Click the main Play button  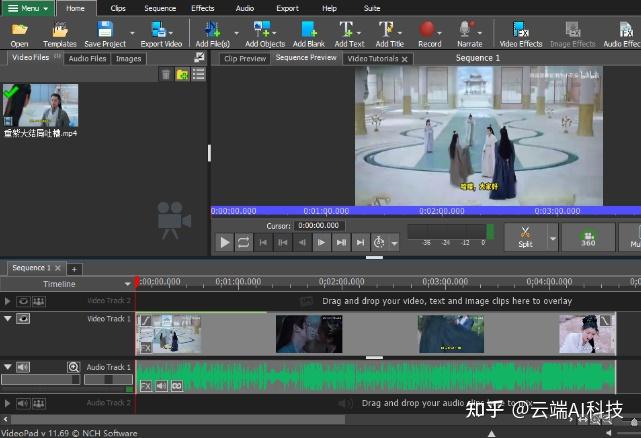(224, 242)
